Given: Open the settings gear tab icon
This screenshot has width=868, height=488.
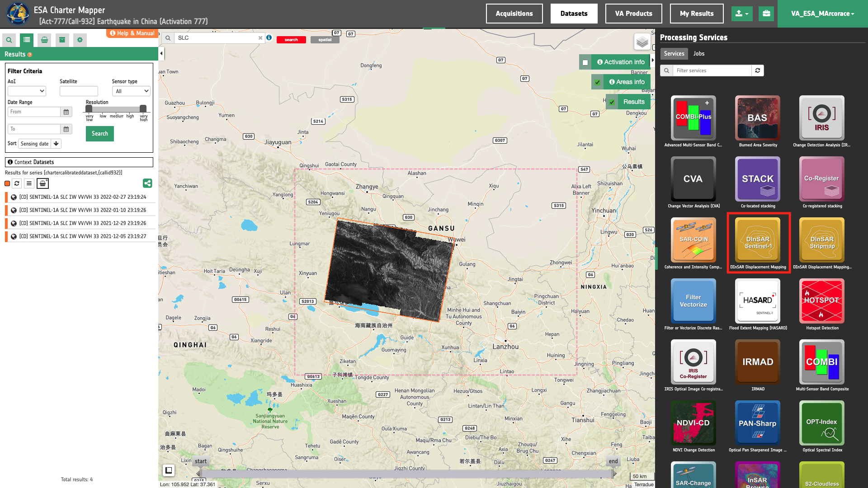Looking at the screenshot, I should 80,40.
